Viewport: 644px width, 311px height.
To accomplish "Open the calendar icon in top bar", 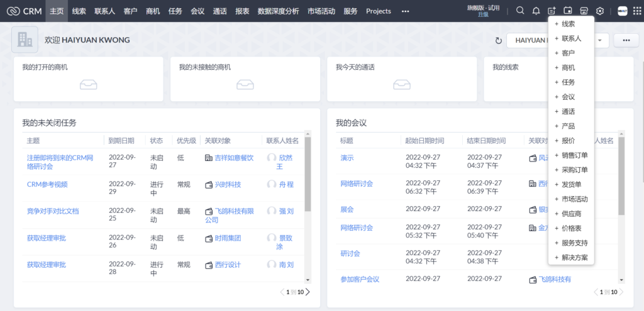I will tap(568, 11).
